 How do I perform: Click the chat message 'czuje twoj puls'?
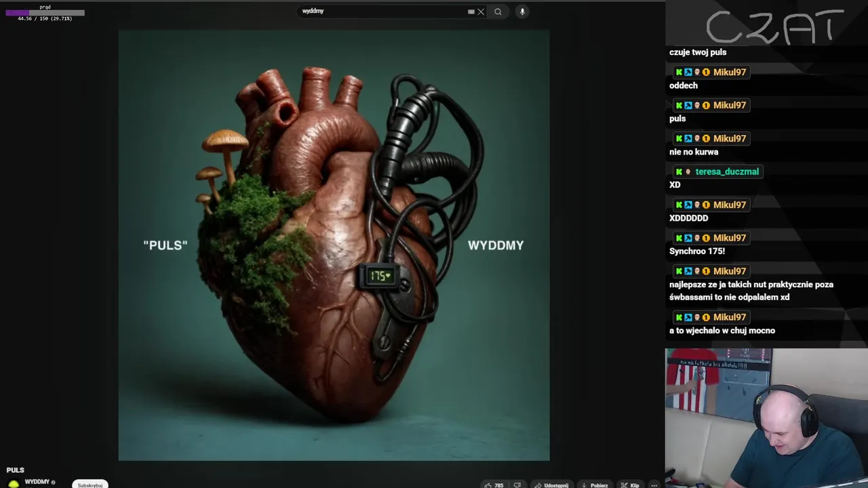[698, 52]
